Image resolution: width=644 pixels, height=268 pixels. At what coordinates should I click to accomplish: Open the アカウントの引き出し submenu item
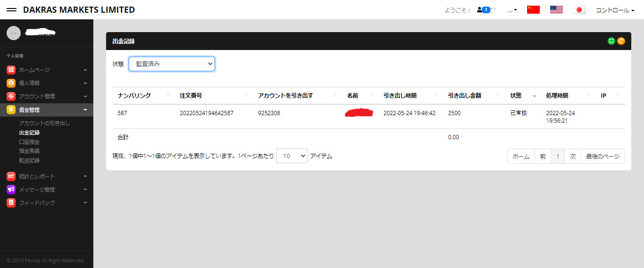44,123
